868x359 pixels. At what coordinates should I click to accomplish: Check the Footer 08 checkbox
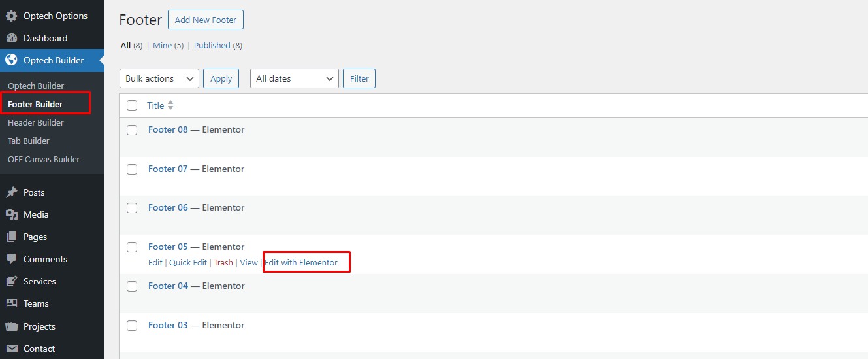[132, 130]
